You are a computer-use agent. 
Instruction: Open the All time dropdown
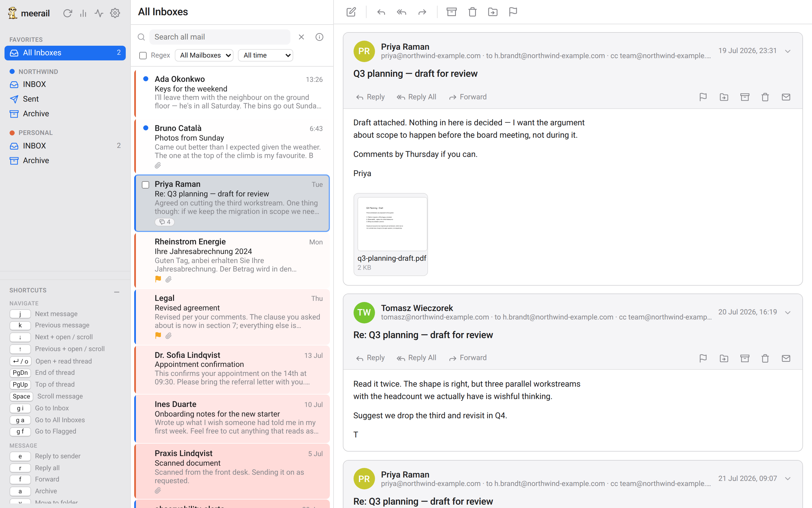265,55
